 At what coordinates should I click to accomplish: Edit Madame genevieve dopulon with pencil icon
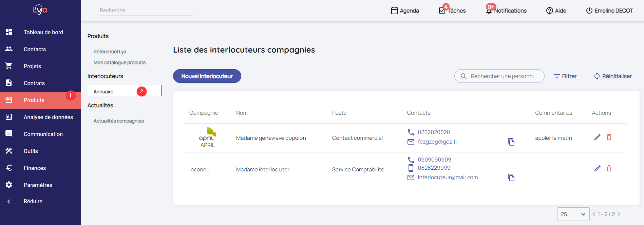pyautogui.click(x=598, y=137)
